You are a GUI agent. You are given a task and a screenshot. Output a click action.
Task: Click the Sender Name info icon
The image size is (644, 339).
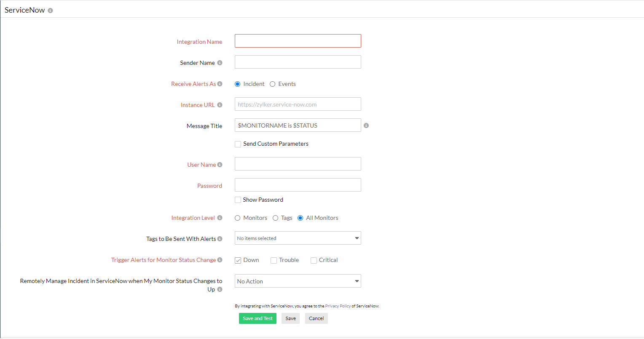point(220,63)
